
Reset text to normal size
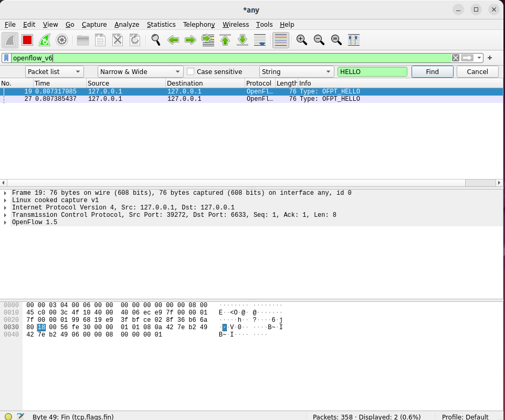pyautogui.click(x=336, y=40)
